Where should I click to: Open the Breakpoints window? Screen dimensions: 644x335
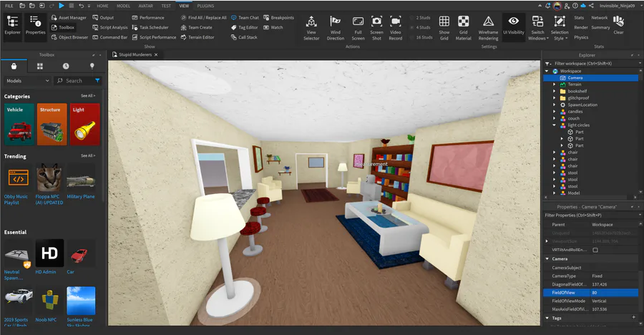278,18
